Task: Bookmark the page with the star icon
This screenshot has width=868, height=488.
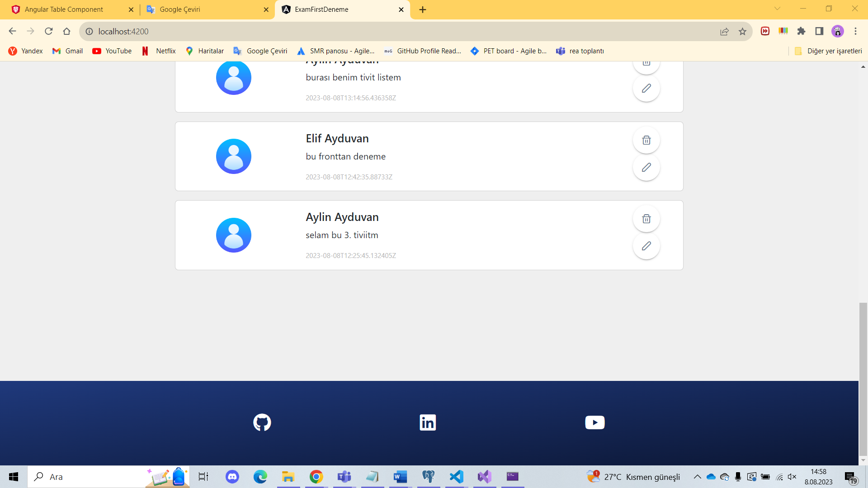Action: point(742,32)
